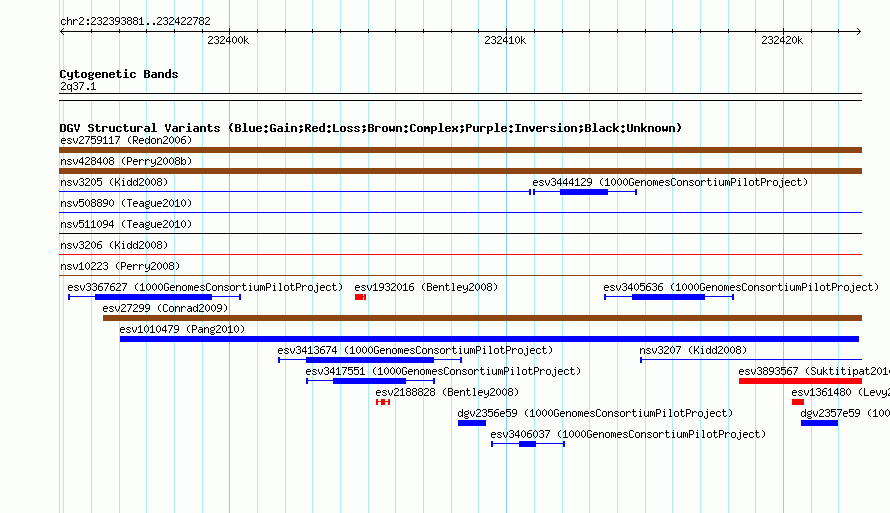
Task: Select the thick blue esv1010479 gain bar
Action: 489,339
